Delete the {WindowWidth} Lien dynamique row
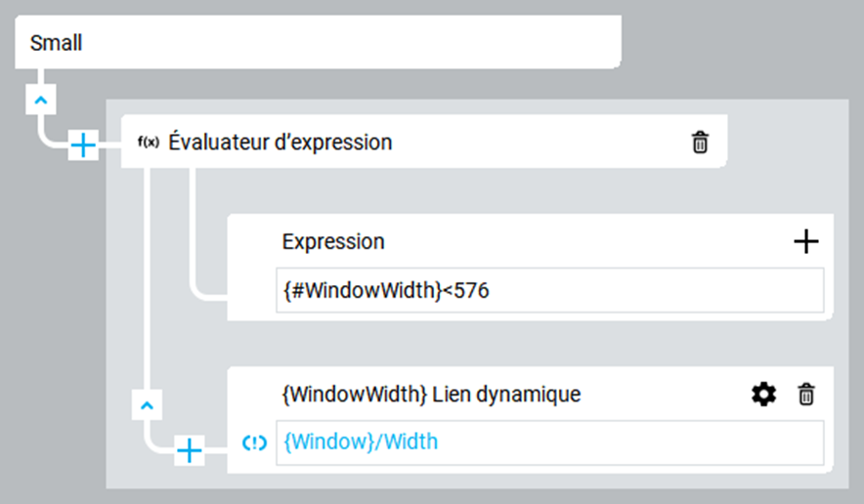Viewport: 864px width, 504px height. click(806, 395)
